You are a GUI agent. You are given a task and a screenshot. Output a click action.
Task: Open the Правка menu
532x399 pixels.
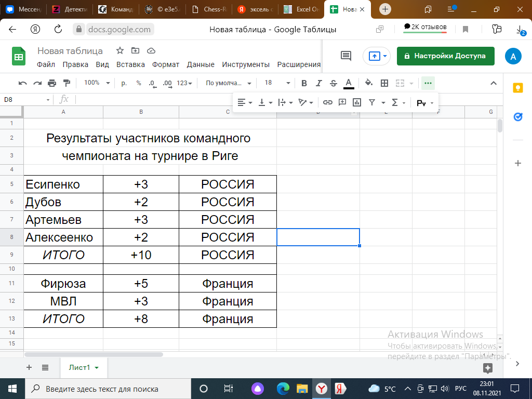point(75,64)
